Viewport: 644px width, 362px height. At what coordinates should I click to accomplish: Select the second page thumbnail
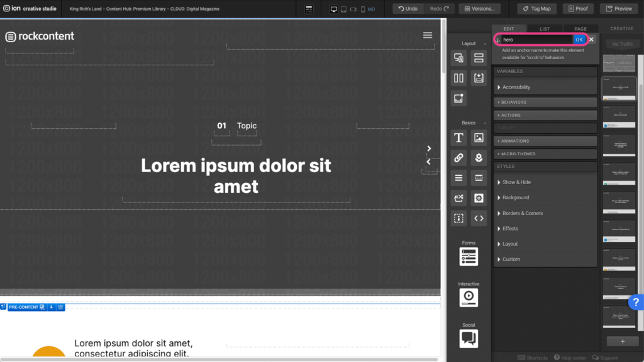(x=619, y=88)
